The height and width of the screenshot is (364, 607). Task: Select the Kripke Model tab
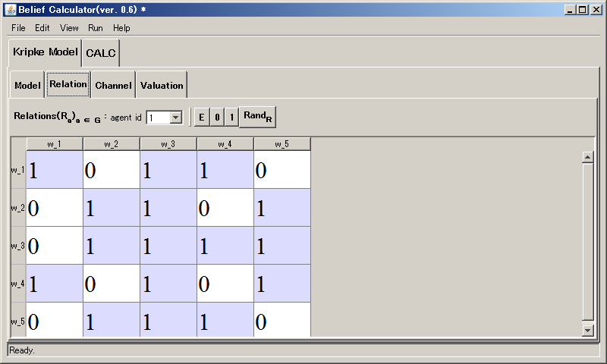pos(45,52)
